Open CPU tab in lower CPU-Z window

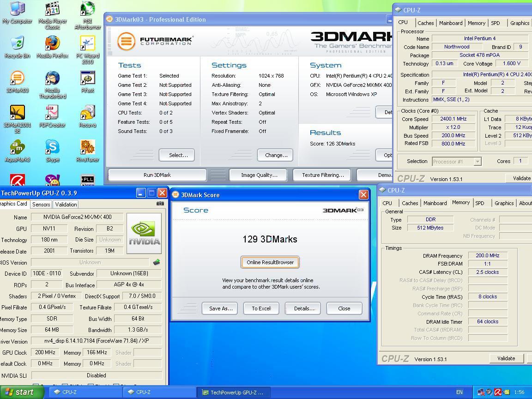click(x=387, y=203)
